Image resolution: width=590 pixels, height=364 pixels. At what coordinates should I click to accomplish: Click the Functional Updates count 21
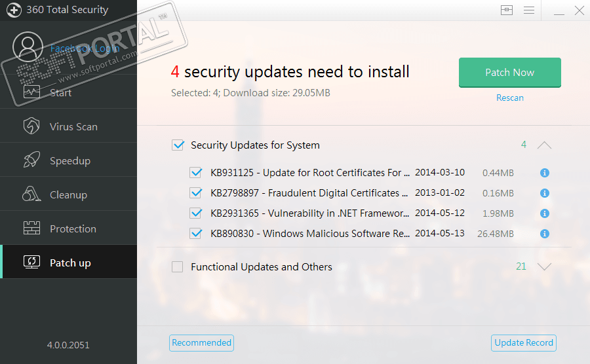[521, 266]
